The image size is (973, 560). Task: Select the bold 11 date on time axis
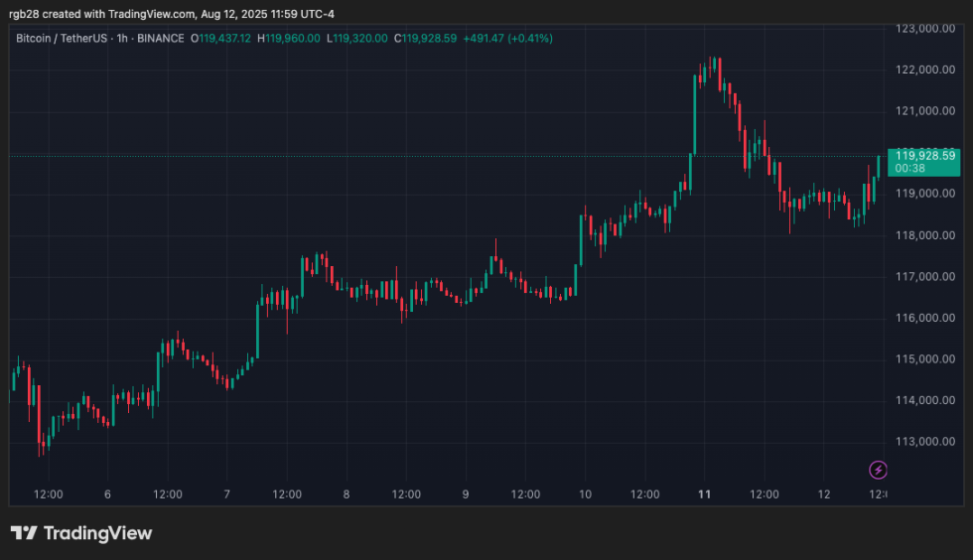click(705, 493)
